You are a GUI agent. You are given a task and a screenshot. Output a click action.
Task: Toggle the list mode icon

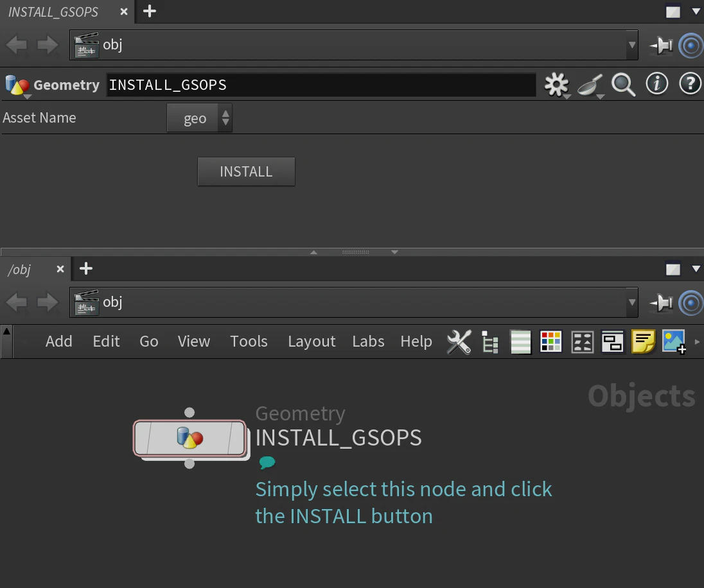pyautogui.click(x=521, y=342)
